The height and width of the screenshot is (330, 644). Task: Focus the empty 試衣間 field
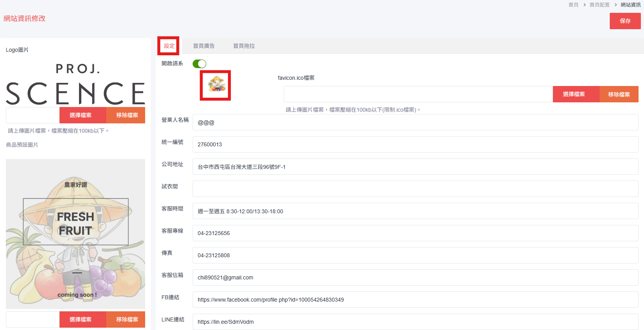(415, 189)
